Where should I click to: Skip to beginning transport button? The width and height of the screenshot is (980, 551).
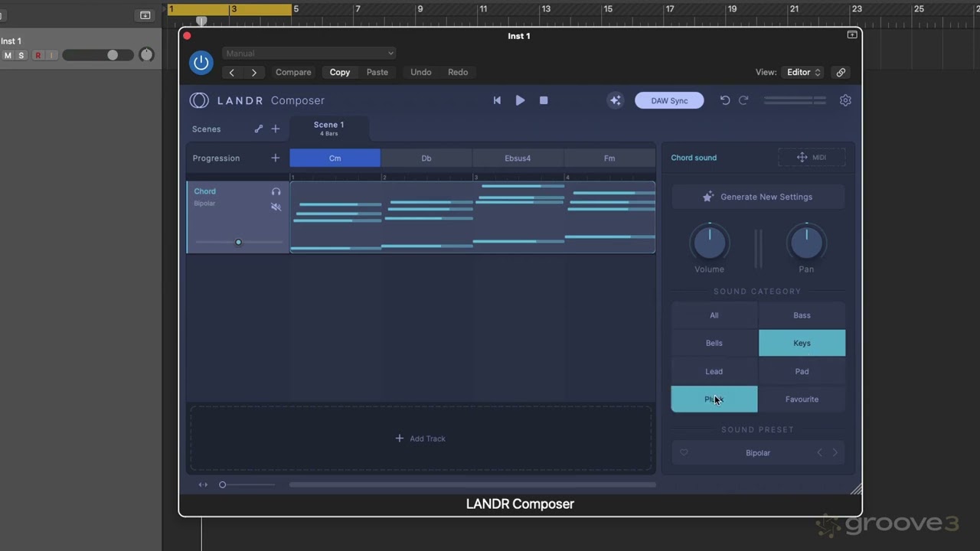tap(497, 100)
